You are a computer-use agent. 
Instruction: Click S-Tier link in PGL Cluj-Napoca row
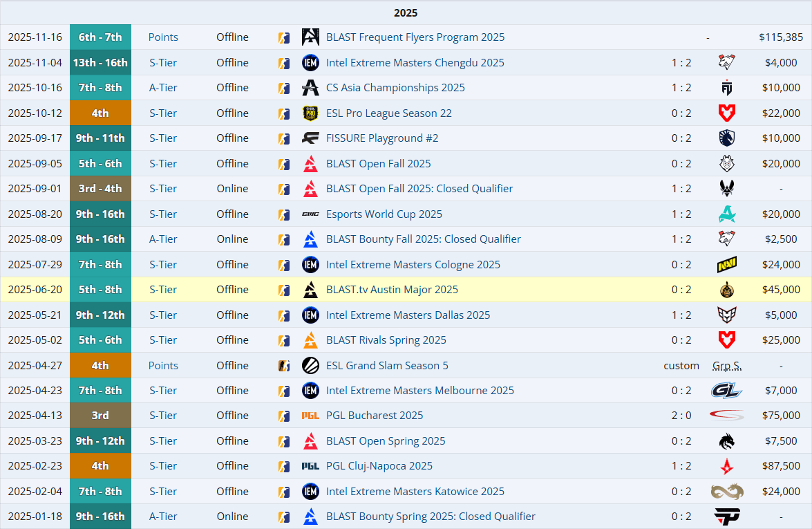pos(163,466)
